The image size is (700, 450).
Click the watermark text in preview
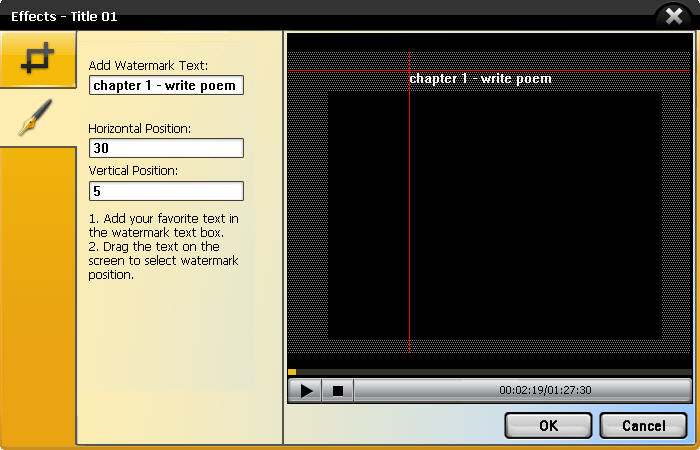[480, 79]
